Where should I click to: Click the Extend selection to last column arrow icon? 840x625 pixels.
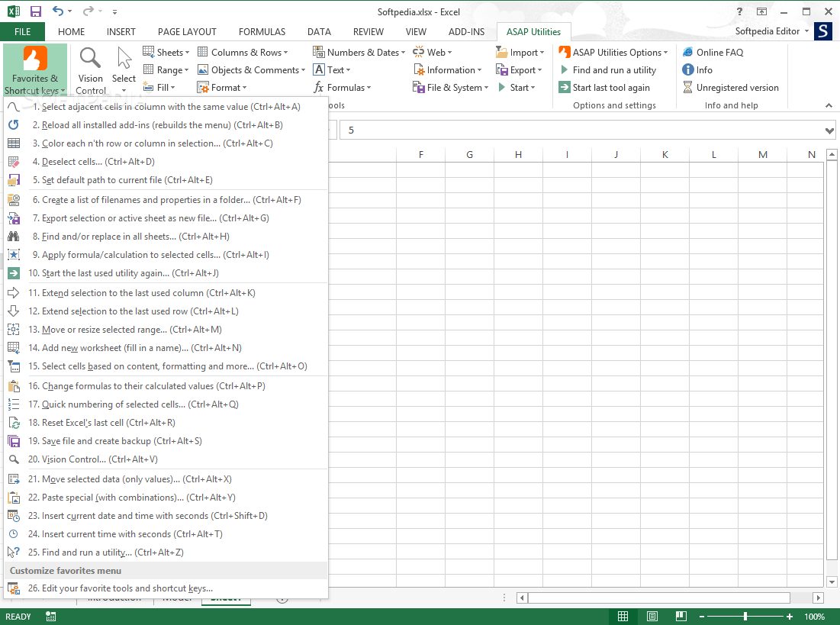coord(14,293)
